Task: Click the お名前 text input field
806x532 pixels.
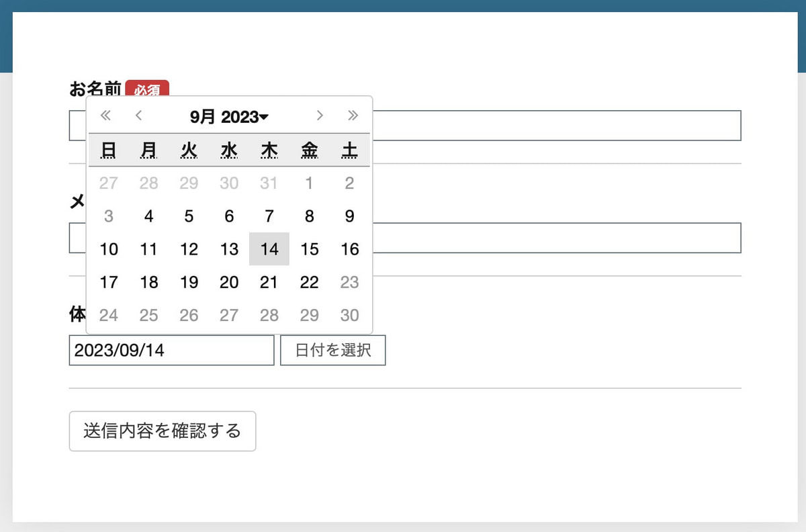Action: coord(556,126)
